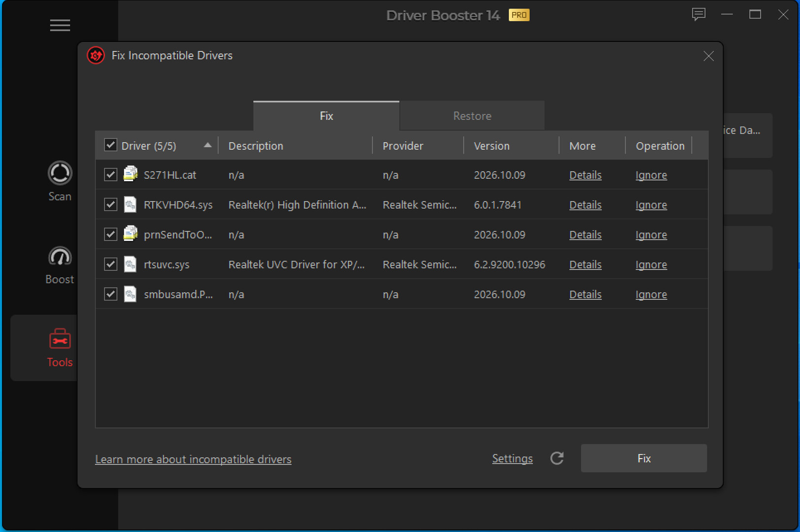The height and width of the screenshot is (532, 800).
Task: Uncheck the rtsuvc.sys driver checkbox
Action: tap(110, 264)
